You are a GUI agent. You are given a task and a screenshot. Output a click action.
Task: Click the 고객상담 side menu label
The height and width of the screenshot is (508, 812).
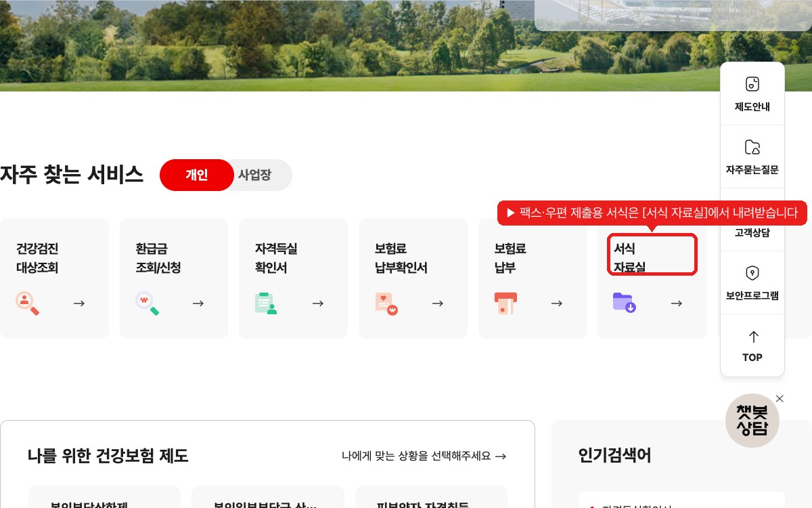[752, 233]
